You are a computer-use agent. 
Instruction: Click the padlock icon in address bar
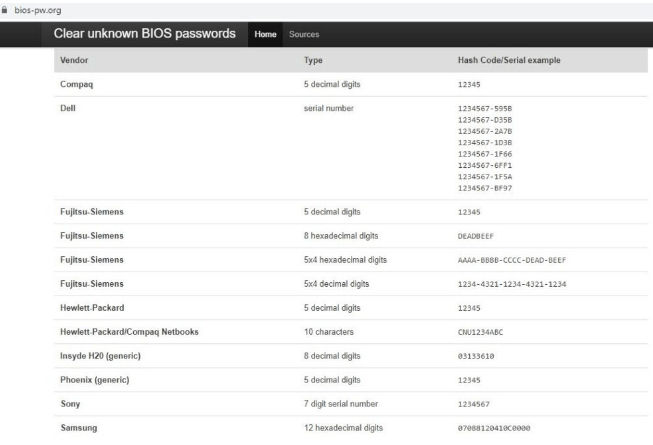click(5, 8)
